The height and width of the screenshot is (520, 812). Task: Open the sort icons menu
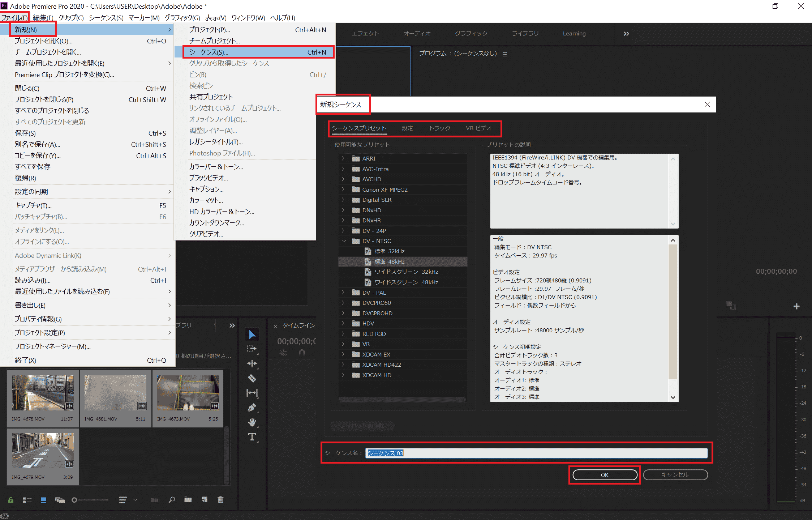point(123,500)
